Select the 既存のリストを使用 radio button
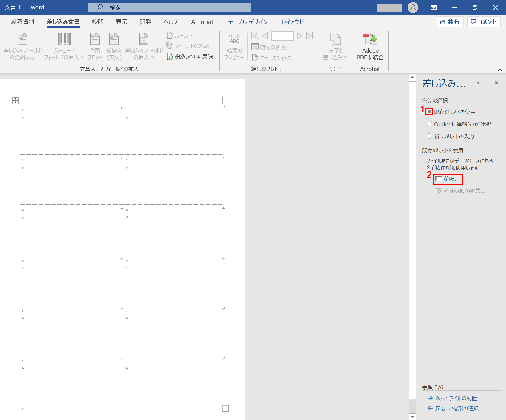This screenshot has width=506, height=420. tap(429, 112)
